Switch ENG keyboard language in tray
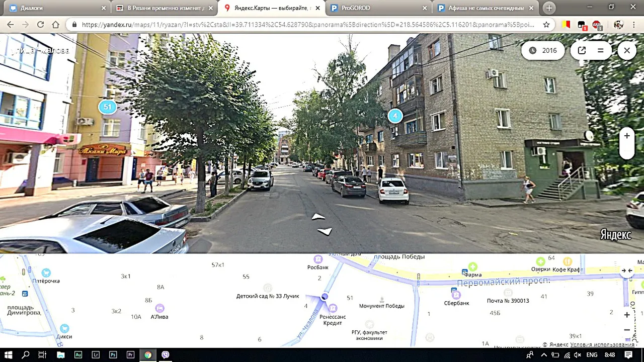This screenshot has height=362, width=644. tap(592, 355)
